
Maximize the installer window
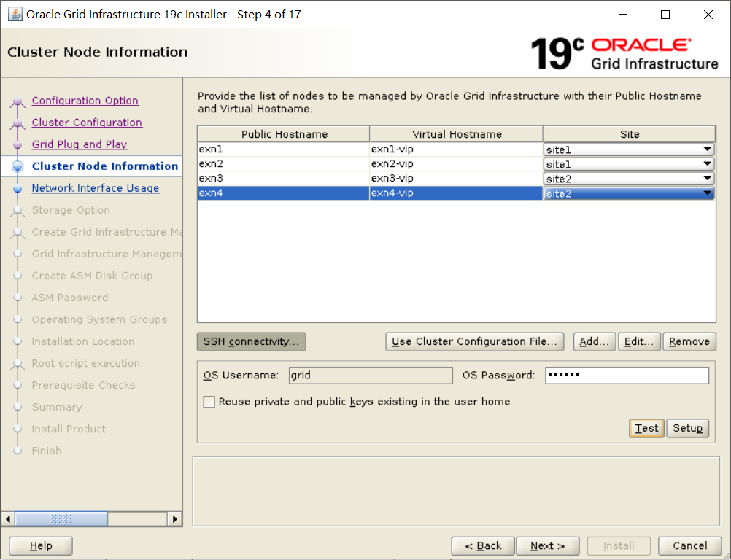click(x=665, y=15)
